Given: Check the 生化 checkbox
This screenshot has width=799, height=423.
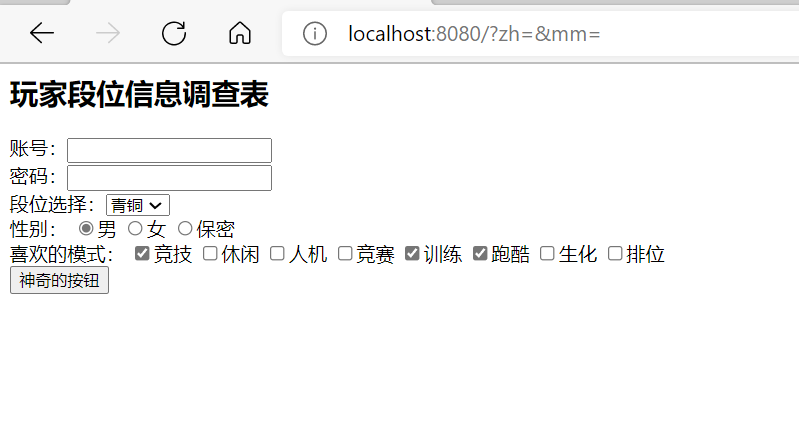Looking at the screenshot, I should 547,253.
